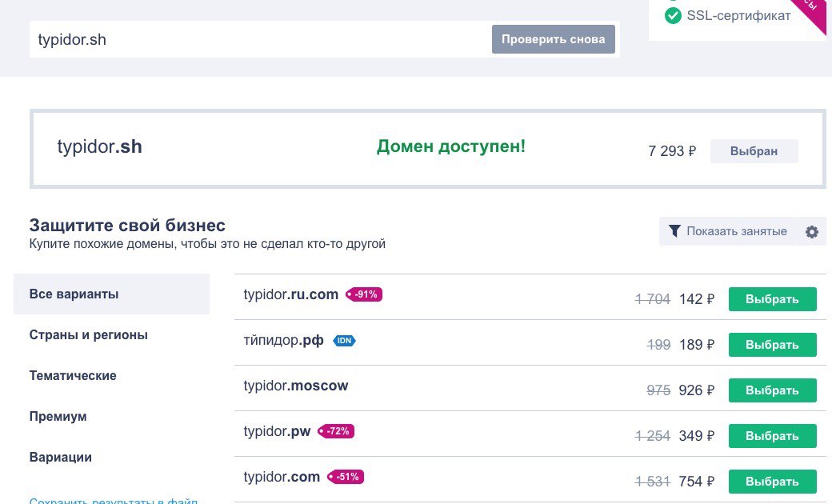Click the -51% discount tag
This screenshot has width=832, height=504.
346,477
